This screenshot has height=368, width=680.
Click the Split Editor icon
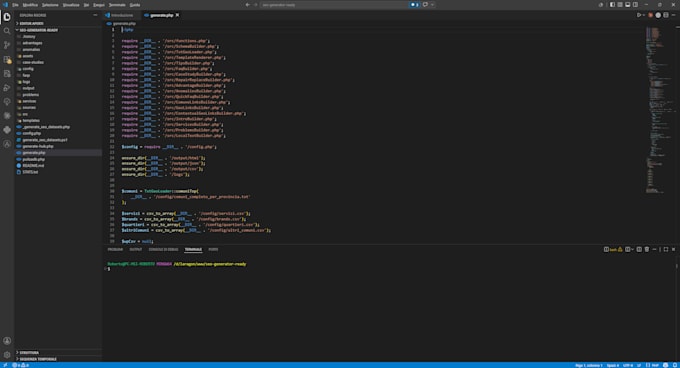click(x=666, y=15)
